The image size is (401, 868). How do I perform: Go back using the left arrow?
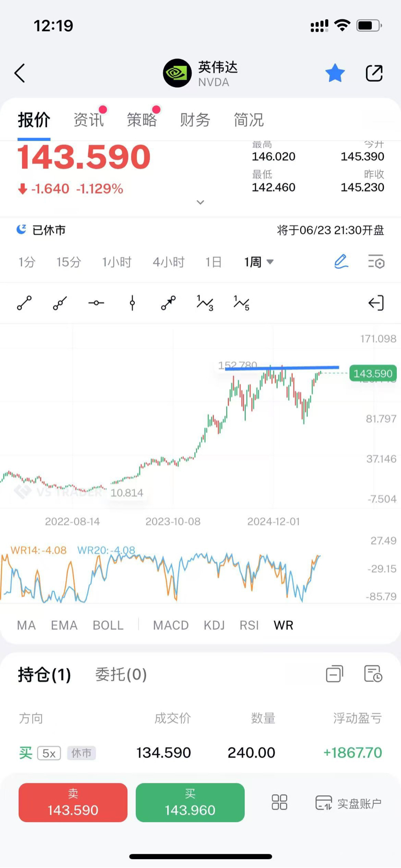pyautogui.click(x=20, y=73)
